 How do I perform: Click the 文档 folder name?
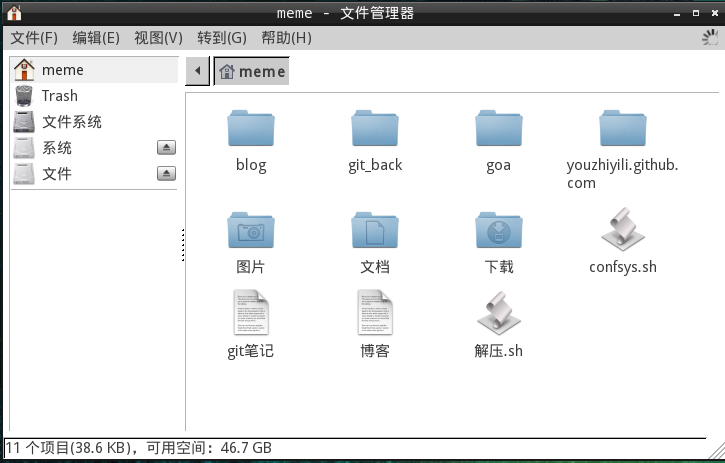click(375, 267)
